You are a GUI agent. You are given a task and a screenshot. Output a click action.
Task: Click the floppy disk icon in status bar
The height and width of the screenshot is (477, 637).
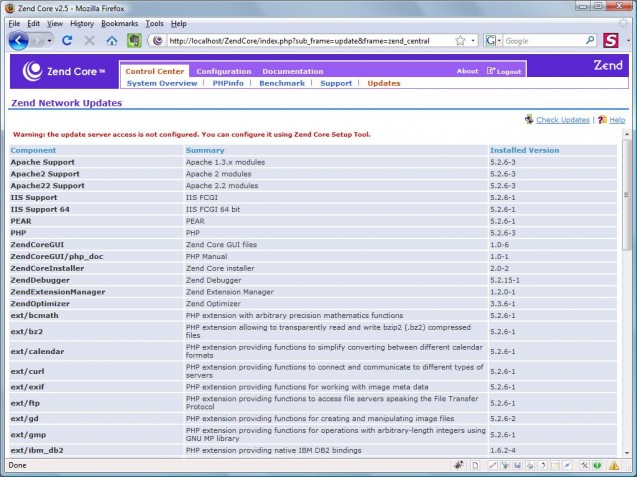tap(518, 465)
